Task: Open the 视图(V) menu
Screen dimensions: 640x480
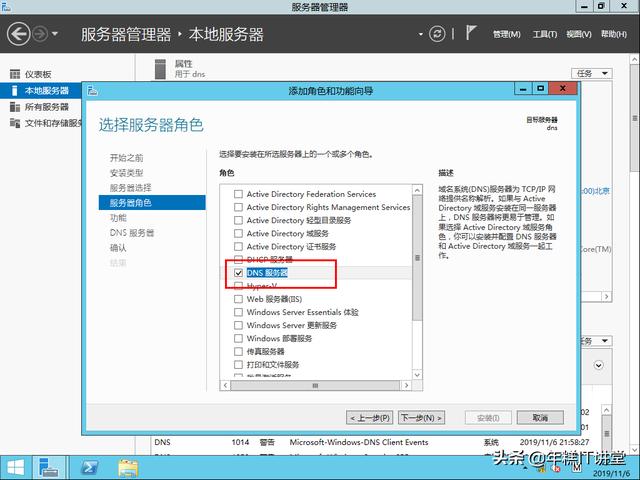Action: [578, 34]
